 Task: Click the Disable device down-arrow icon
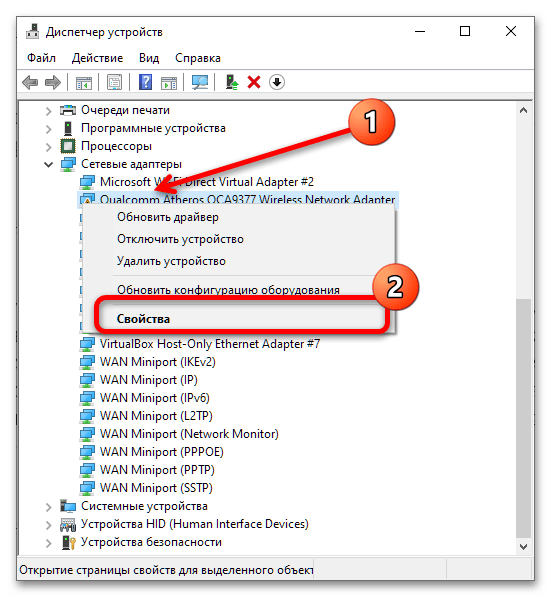pos(277,82)
